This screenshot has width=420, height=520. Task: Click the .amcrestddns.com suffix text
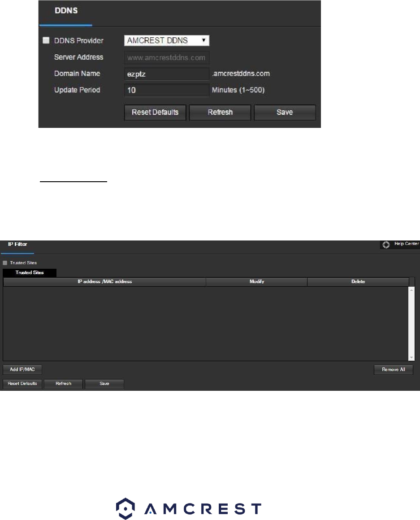pyautogui.click(x=241, y=74)
